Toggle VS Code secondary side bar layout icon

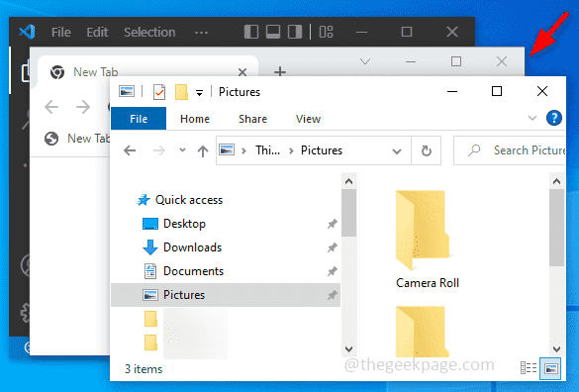click(295, 32)
